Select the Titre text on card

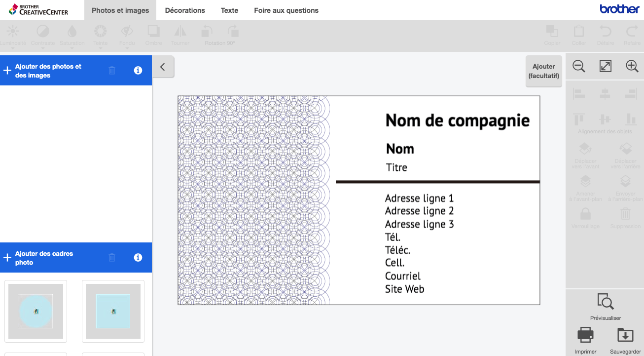click(396, 167)
